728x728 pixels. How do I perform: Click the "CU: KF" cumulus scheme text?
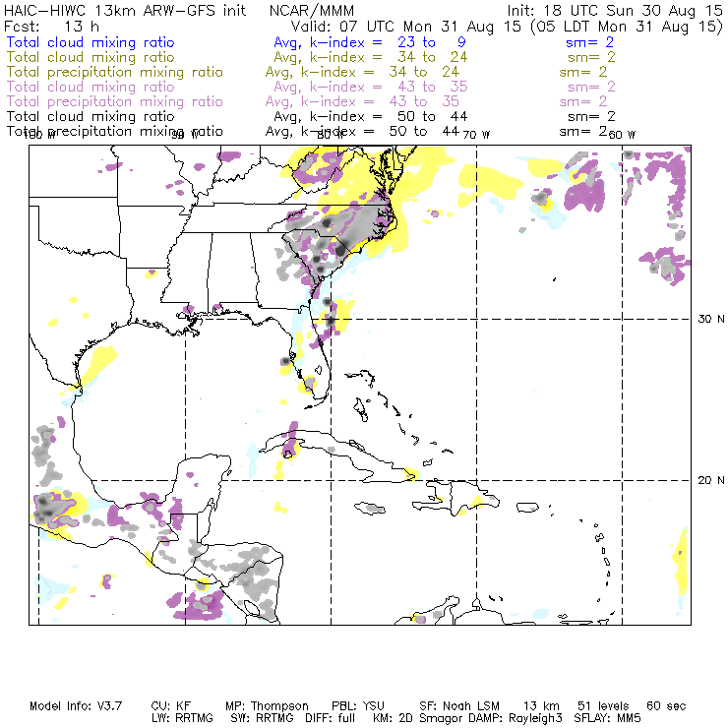pos(171,706)
